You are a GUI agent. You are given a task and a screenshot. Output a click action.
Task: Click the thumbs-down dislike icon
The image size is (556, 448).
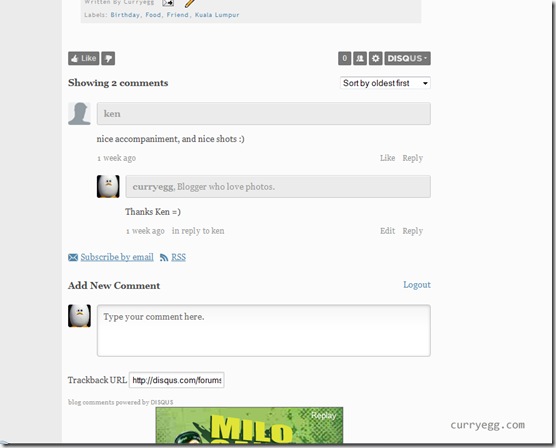point(108,59)
